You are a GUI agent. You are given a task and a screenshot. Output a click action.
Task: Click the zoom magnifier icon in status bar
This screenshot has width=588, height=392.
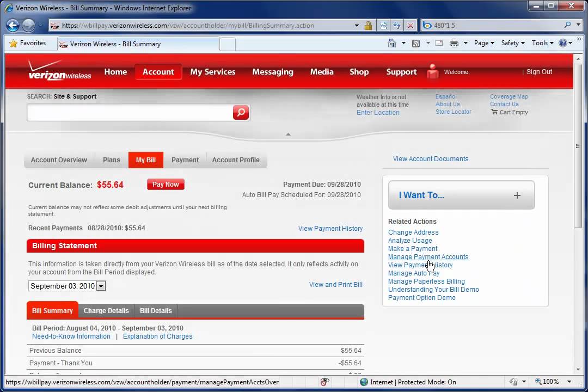(538, 382)
